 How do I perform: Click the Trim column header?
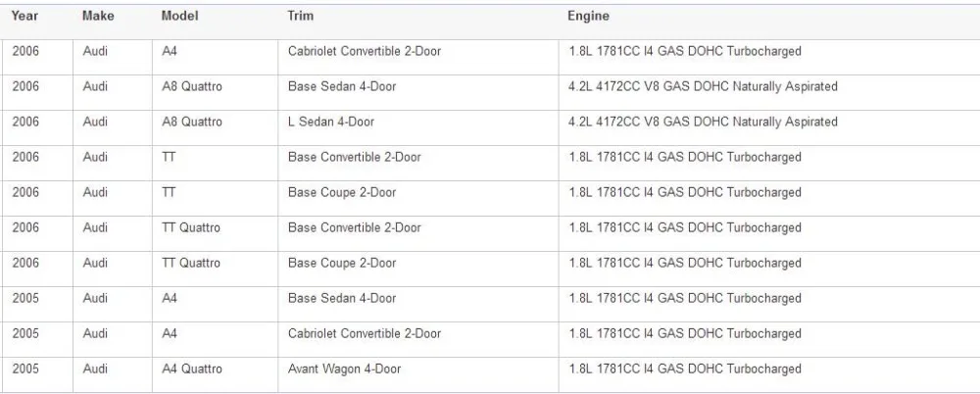coord(301,17)
